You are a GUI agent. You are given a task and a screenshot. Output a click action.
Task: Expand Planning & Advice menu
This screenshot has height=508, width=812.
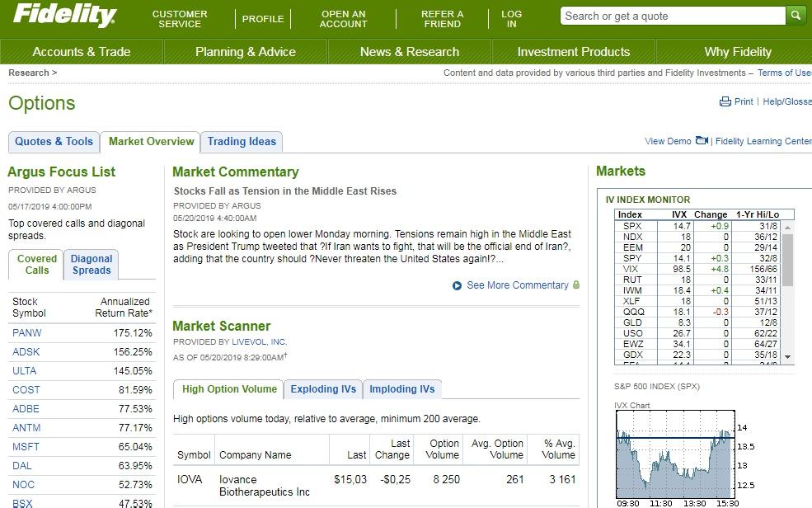coord(245,51)
